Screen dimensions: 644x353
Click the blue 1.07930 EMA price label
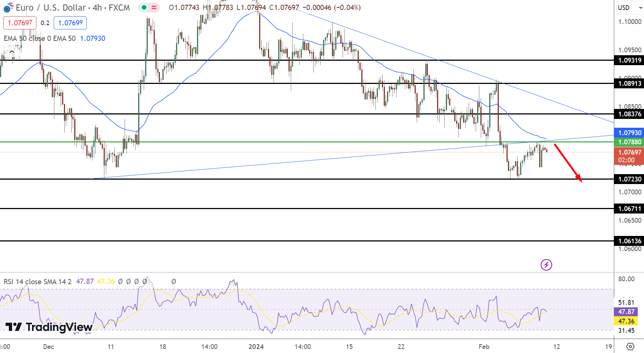click(629, 133)
